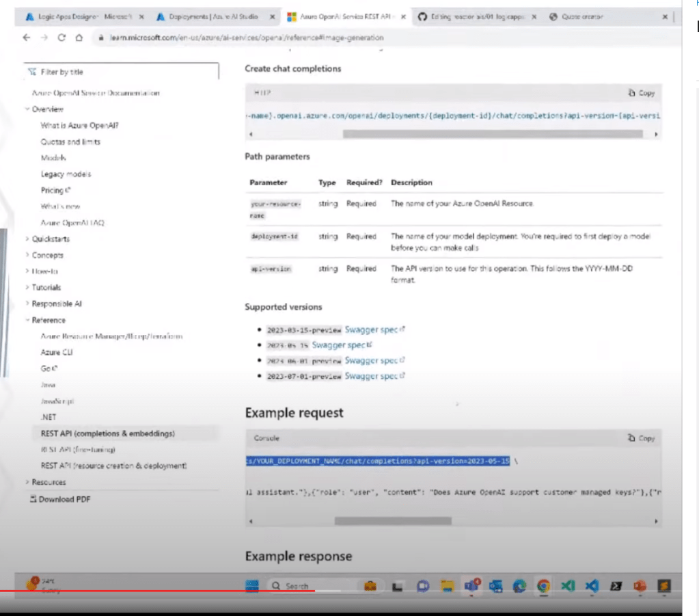The height and width of the screenshot is (616, 699).
Task: Go back using the browser back arrow
Action: [26, 38]
